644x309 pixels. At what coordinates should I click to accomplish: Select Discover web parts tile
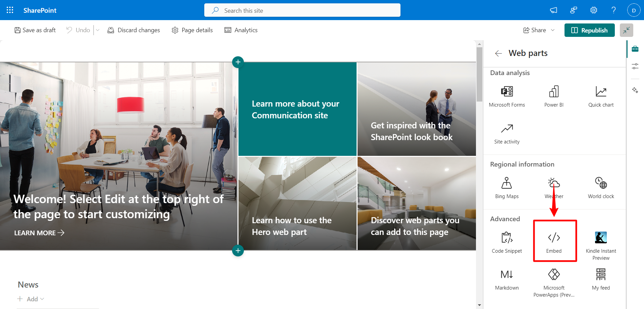pyautogui.click(x=417, y=203)
